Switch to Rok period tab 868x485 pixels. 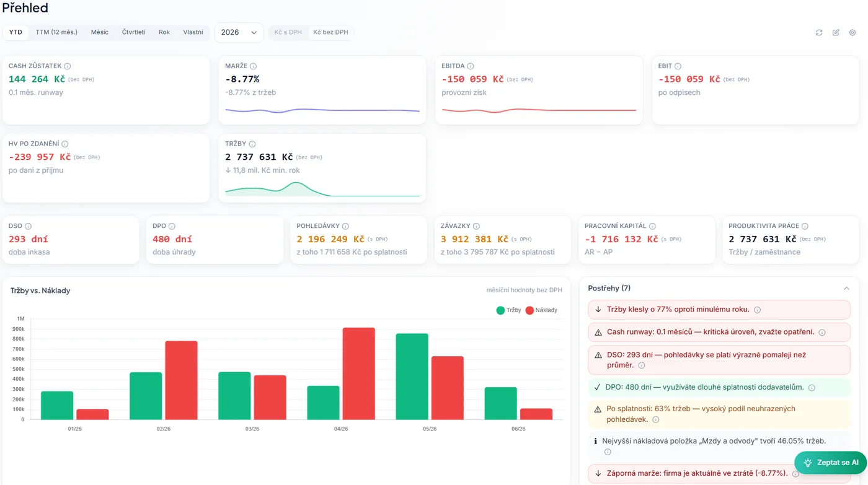(x=164, y=32)
